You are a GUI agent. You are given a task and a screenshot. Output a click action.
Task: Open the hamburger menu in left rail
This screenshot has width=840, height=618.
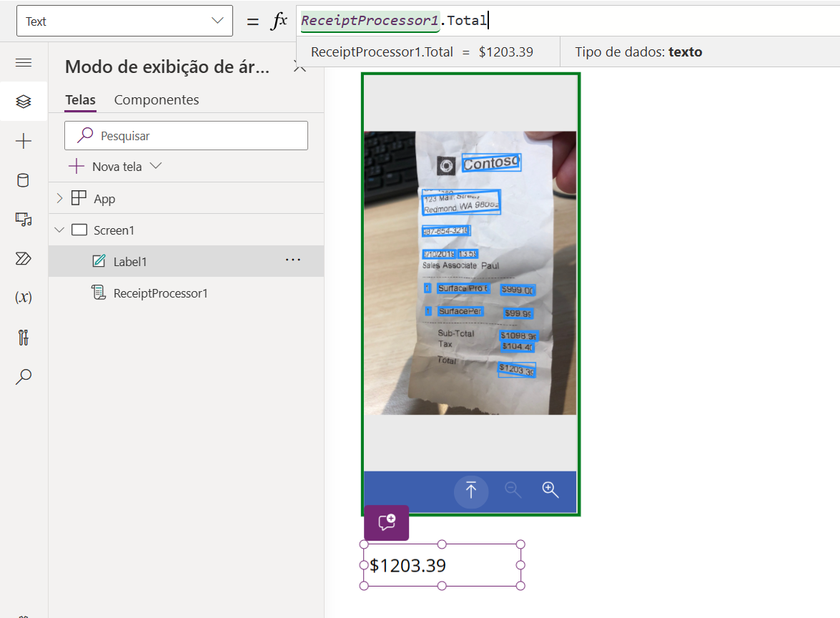(24, 63)
